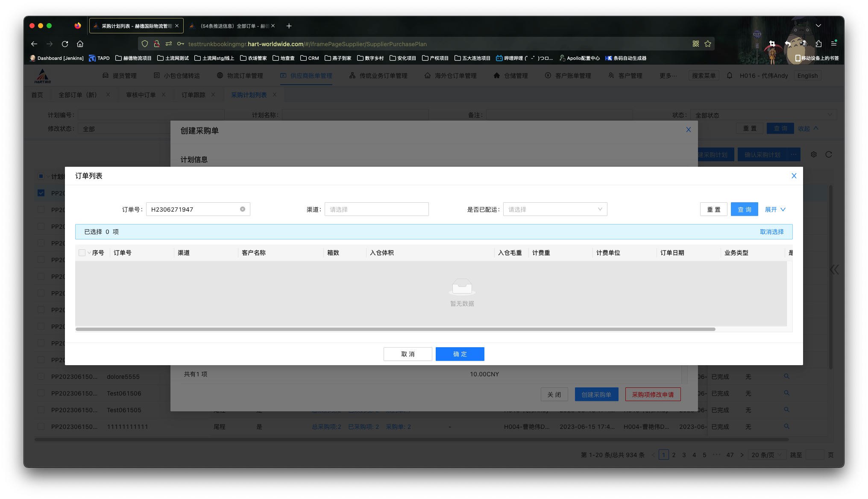Screen dimensions: 868x499
Task: Click the notification bell icon
Action: 730,76
